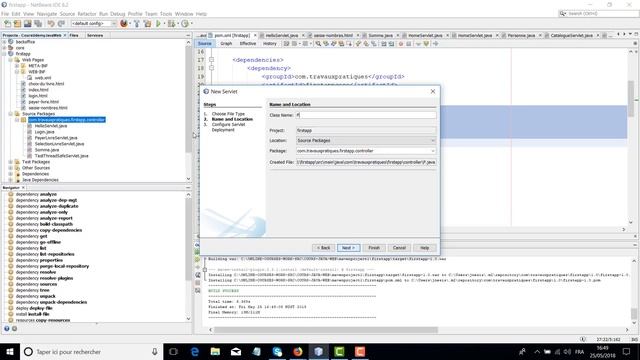Open the Tools menu
640x360 pixels.
click(x=166, y=14)
